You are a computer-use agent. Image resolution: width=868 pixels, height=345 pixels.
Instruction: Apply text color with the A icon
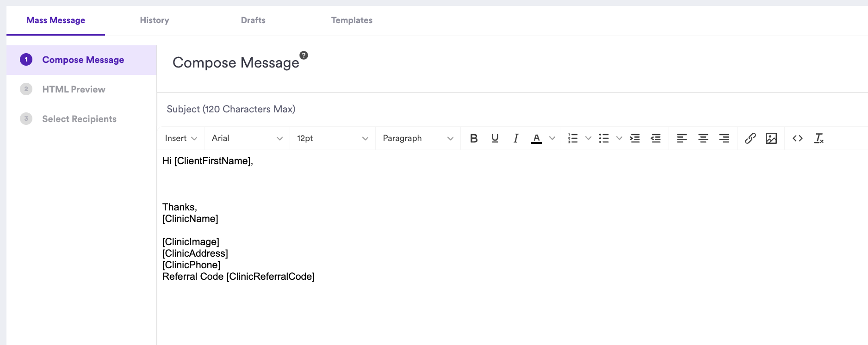coord(537,138)
